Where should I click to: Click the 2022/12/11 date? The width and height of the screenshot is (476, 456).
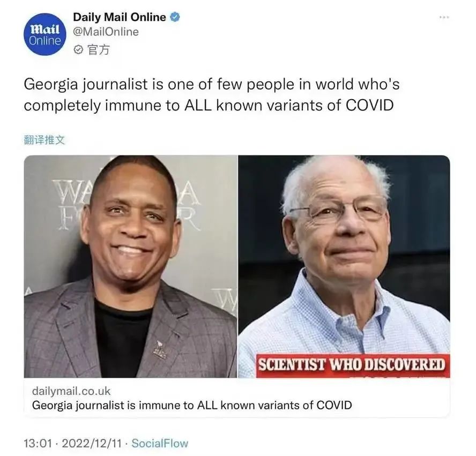pos(92,443)
